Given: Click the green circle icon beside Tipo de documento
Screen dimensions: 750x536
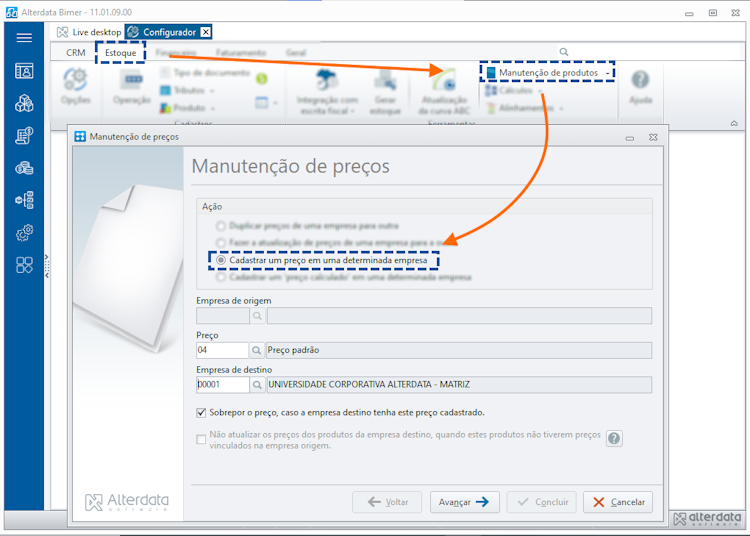Looking at the screenshot, I should point(262,78).
